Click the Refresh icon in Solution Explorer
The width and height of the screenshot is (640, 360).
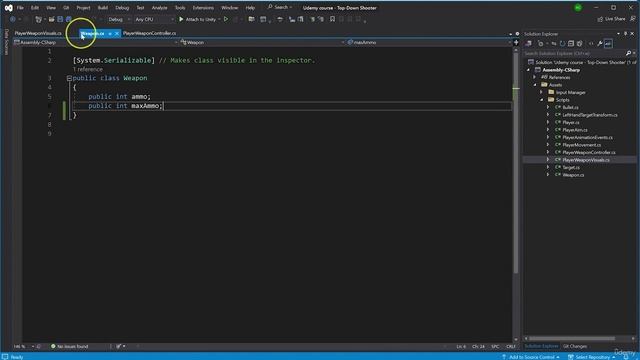(x=562, y=44)
